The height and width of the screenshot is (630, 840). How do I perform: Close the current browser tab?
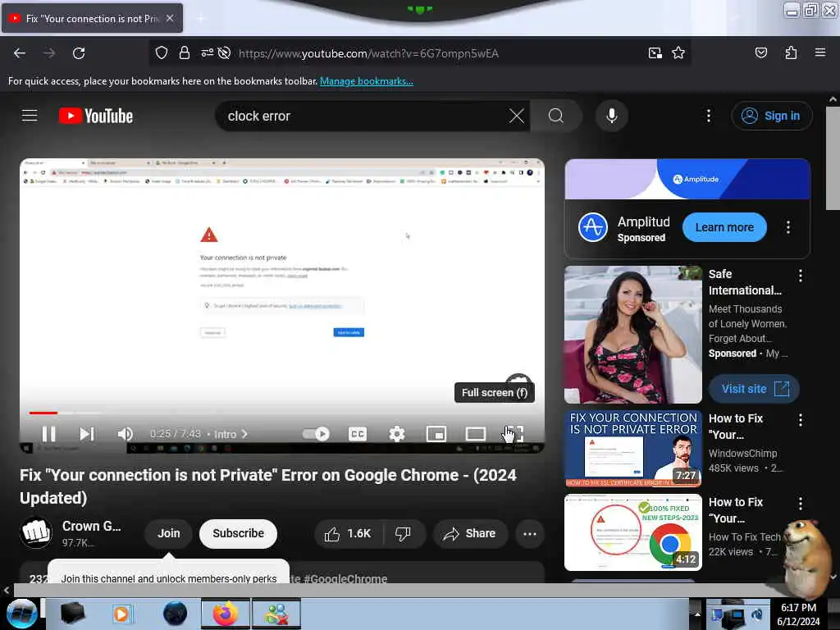pos(170,18)
